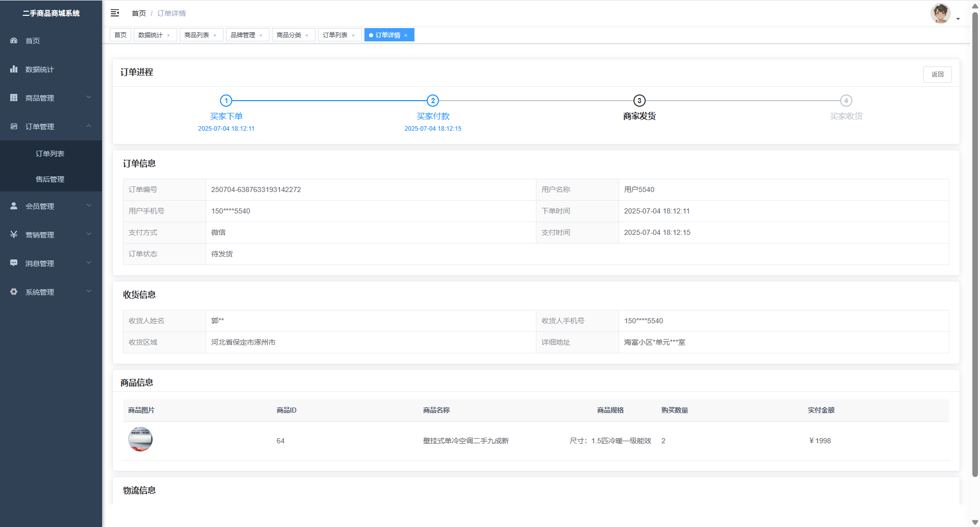Switch to the 商品列表 tab
Viewport: 980px width, 527px height.
pyautogui.click(x=197, y=35)
